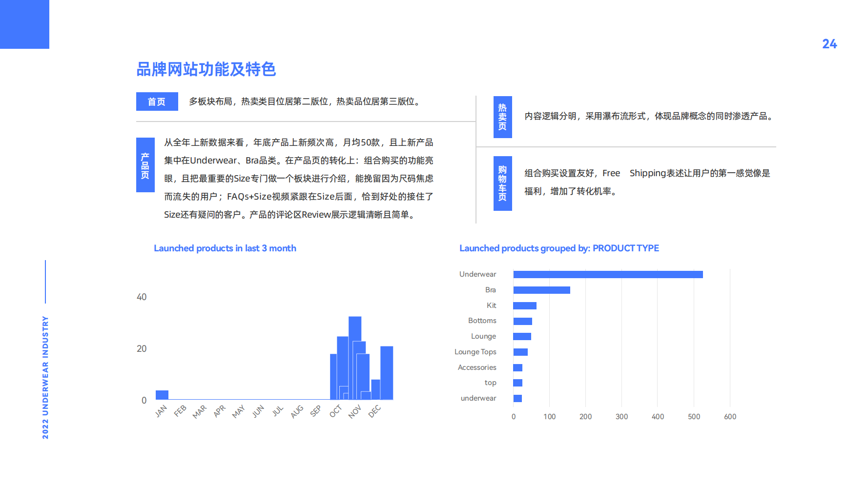The height and width of the screenshot is (488, 868).
Task: Select the sentence starting 多板块布局
Action: pyautogui.click(x=306, y=102)
